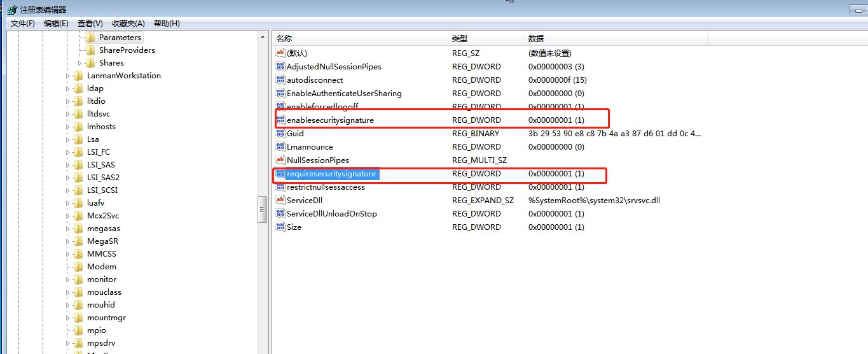Image resolution: width=868 pixels, height=354 pixels.
Task: Select the MMCSS tree item
Action: (x=102, y=254)
